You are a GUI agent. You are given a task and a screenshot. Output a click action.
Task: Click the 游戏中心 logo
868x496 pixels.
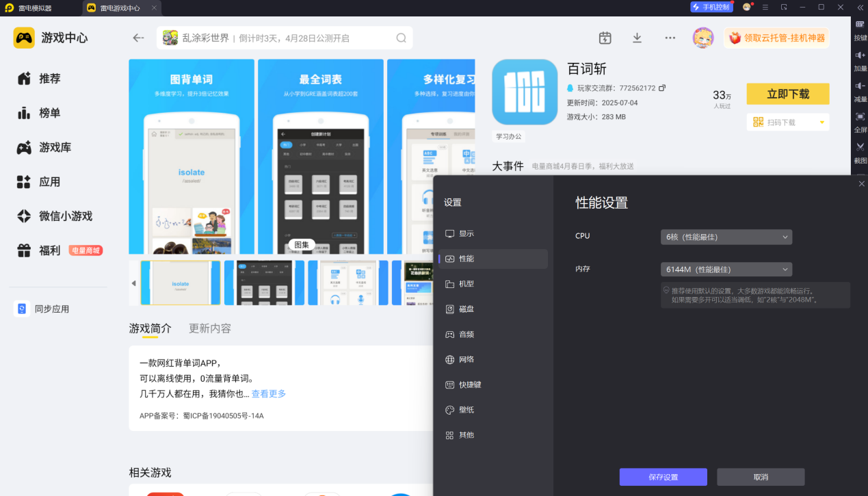[x=51, y=38]
